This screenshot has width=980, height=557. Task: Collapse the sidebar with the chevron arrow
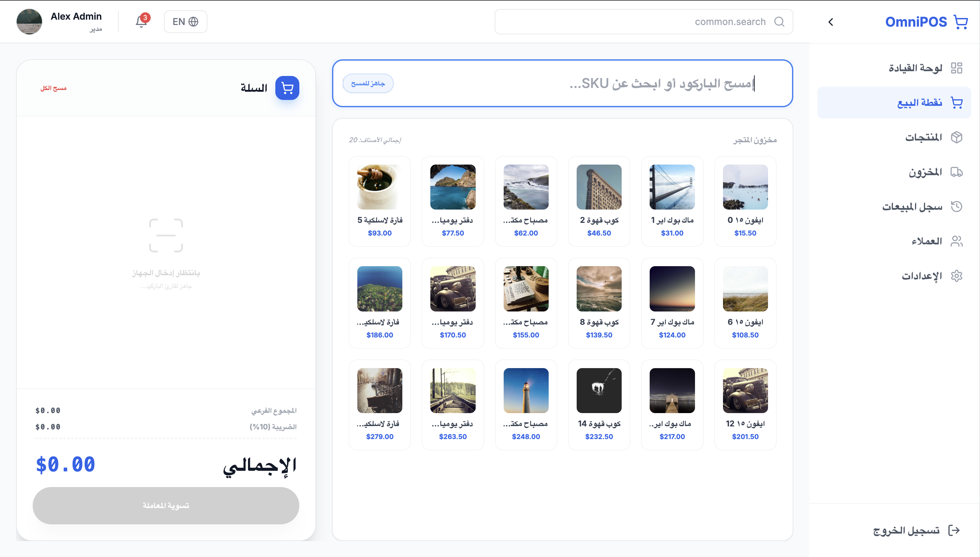831,22
